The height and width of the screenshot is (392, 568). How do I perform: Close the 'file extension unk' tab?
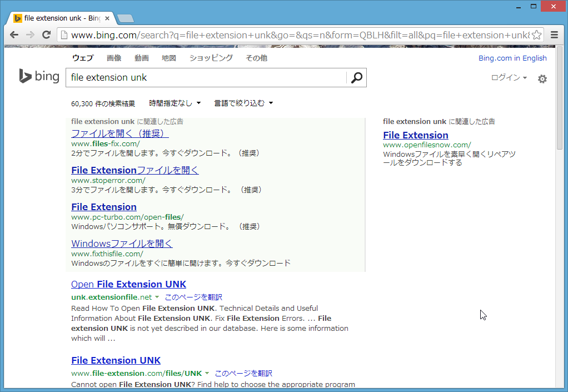click(x=107, y=18)
